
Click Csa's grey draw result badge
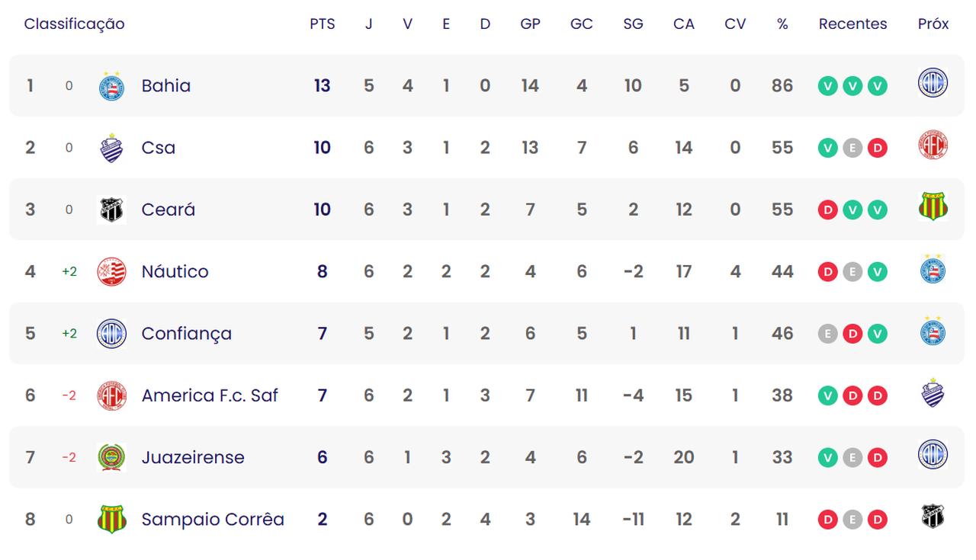click(852, 148)
